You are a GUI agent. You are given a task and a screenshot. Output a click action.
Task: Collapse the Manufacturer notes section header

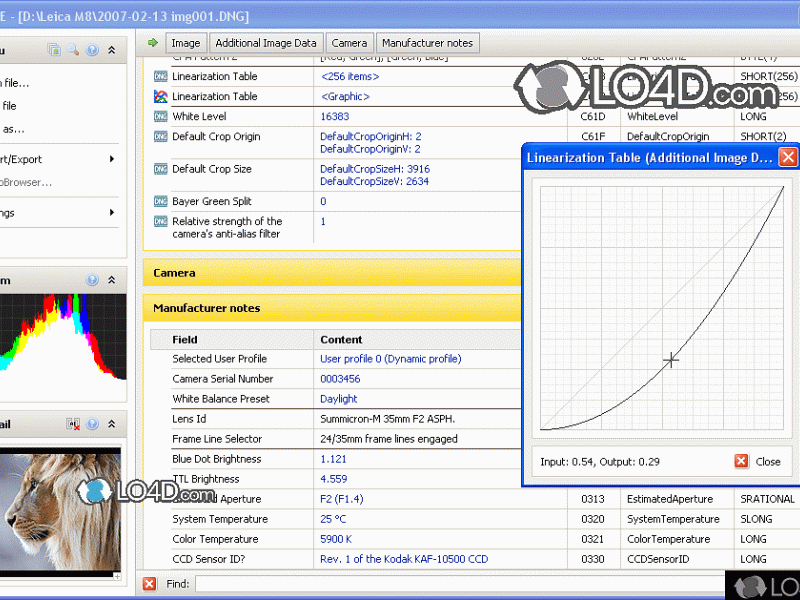[332, 308]
